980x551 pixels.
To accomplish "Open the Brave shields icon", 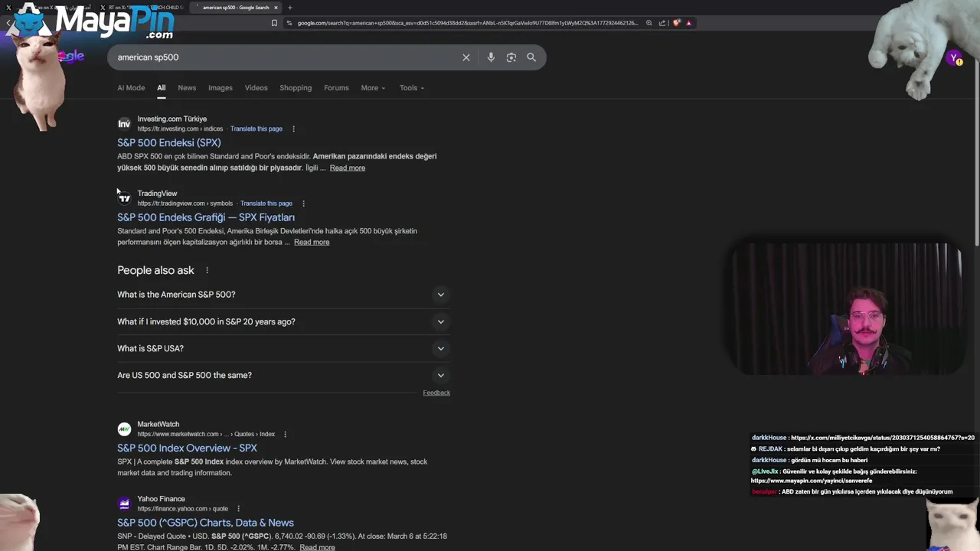I will tap(676, 23).
